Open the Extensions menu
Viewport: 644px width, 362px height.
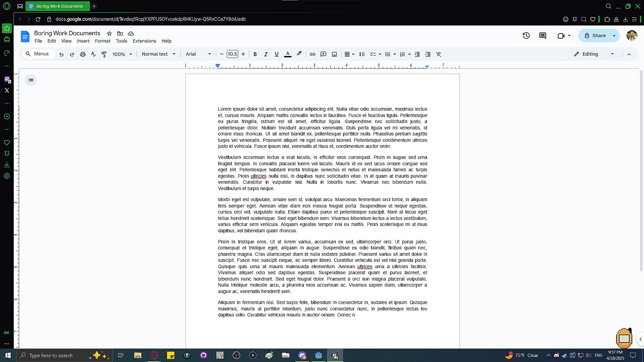[x=144, y=41]
